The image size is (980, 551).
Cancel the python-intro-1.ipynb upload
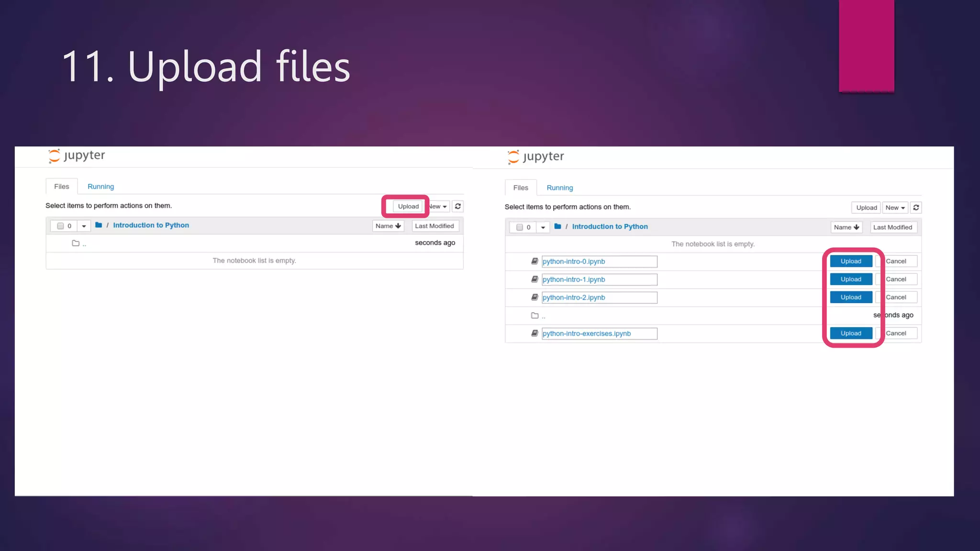(x=896, y=279)
